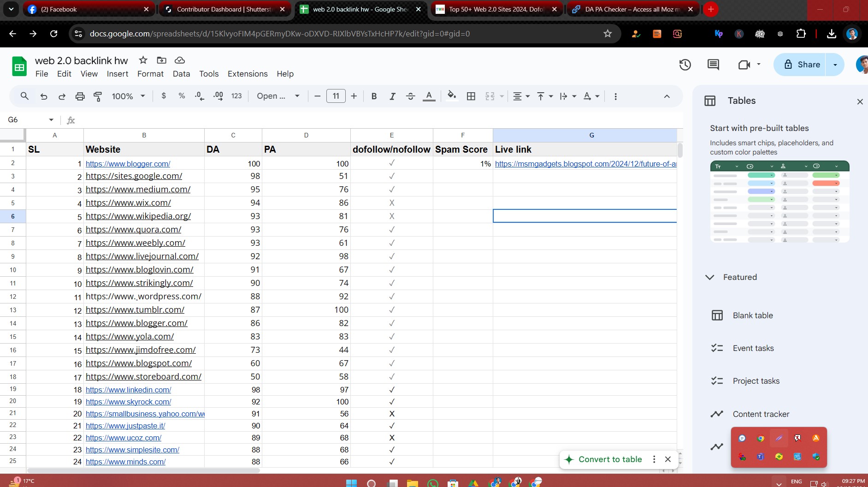This screenshot has height=487, width=868.
Task: Open the text color picker
Action: pos(429,96)
